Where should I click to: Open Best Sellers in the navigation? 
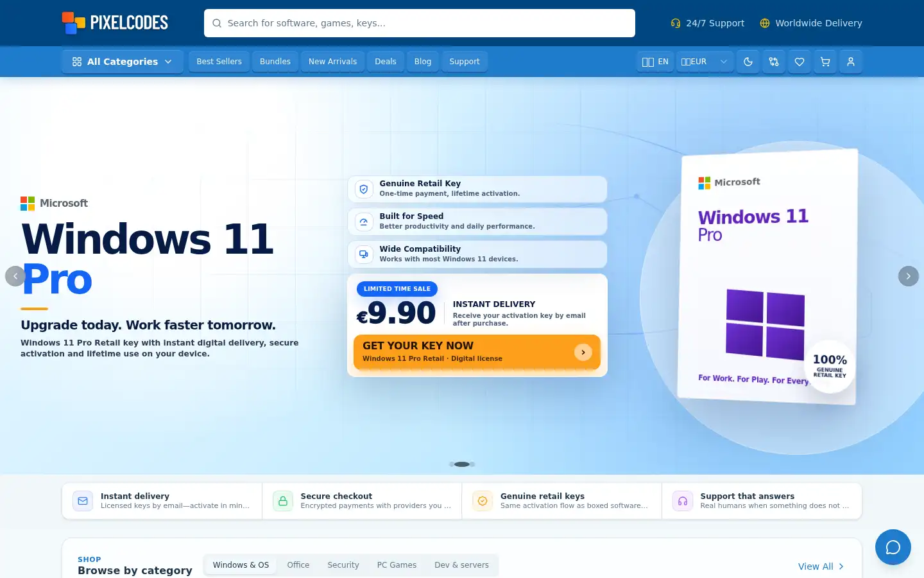(x=219, y=62)
